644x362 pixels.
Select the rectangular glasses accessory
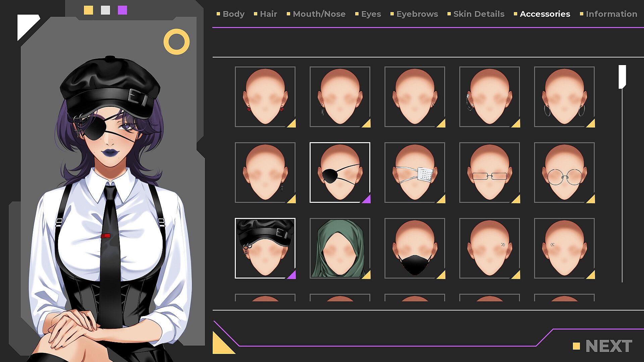click(489, 172)
